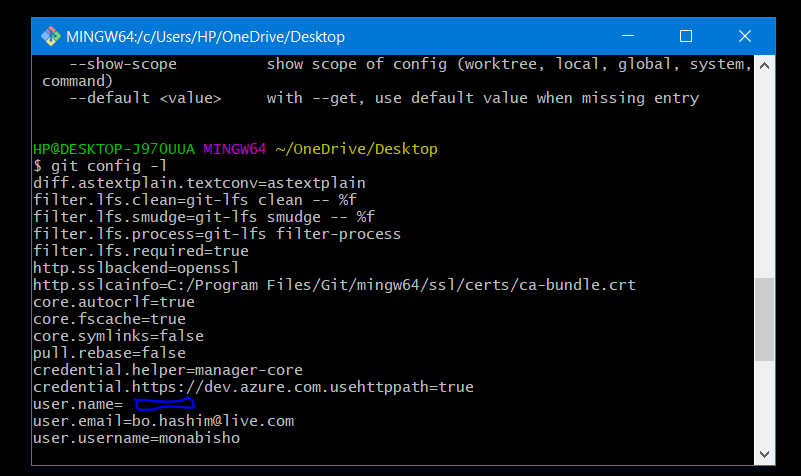This screenshot has height=476, width=801.
Task: Click the --show-scope option text
Action: 123,64
